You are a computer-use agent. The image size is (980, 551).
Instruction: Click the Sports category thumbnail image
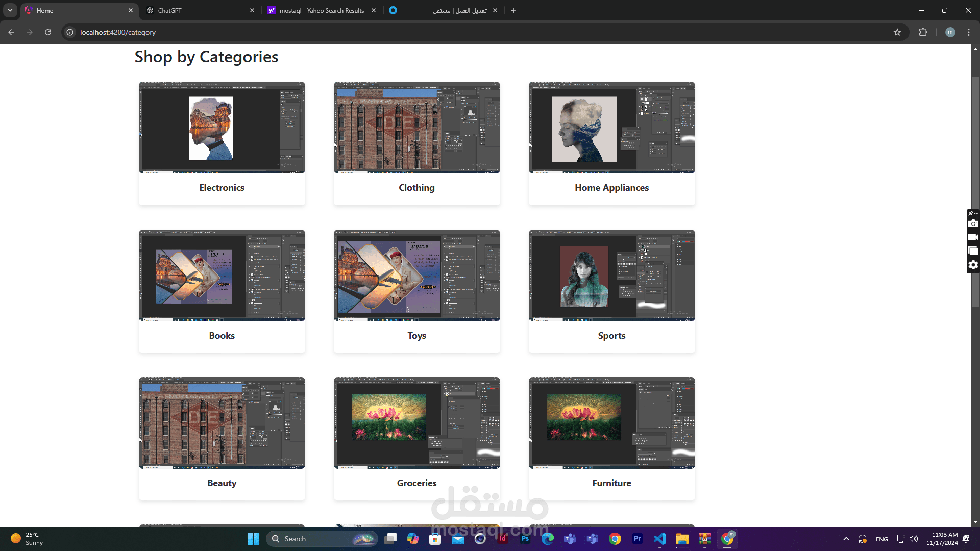(611, 275)
